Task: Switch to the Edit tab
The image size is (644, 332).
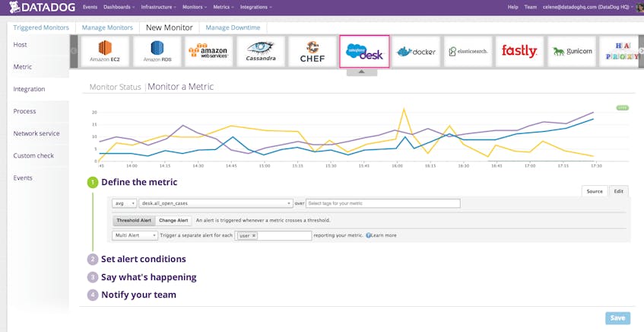Action: [x=619, y=191]
